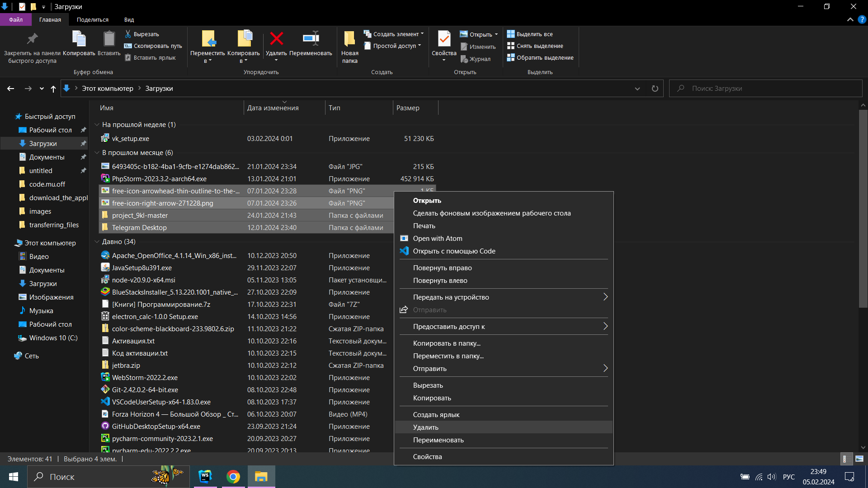This screenshot has height=488, width=868.
Task: Select 'Открыть с помощью Code' menu entry
Action: click(x=504, y=251)
